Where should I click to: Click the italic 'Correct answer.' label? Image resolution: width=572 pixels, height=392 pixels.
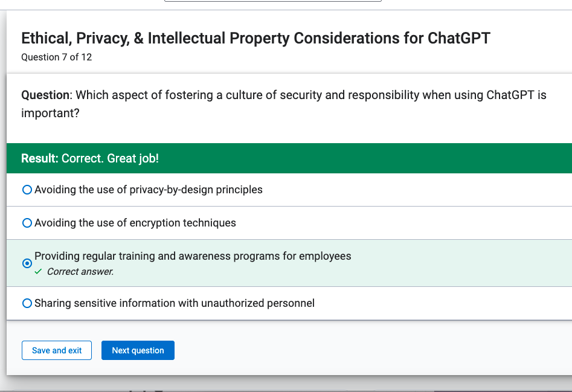(80, 272)
